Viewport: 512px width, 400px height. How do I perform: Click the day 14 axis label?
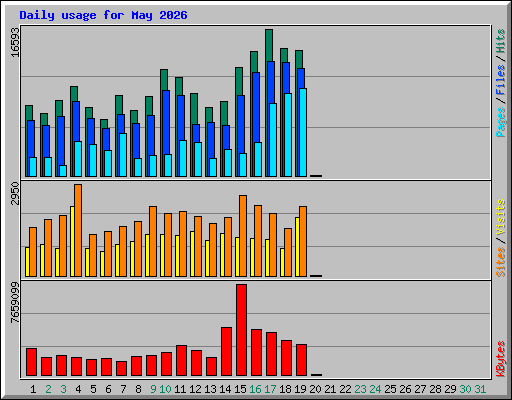(x=225, y=389)
